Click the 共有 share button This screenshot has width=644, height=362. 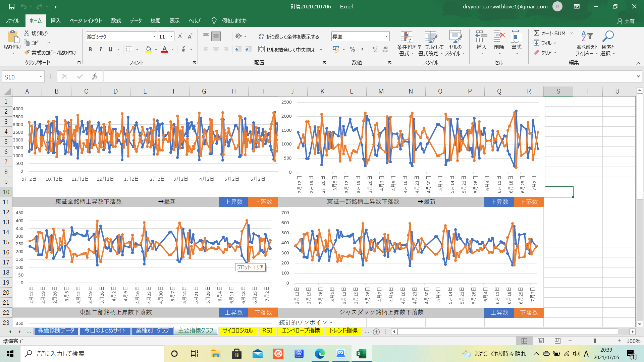pyautogui.click(x=626, y=21)
